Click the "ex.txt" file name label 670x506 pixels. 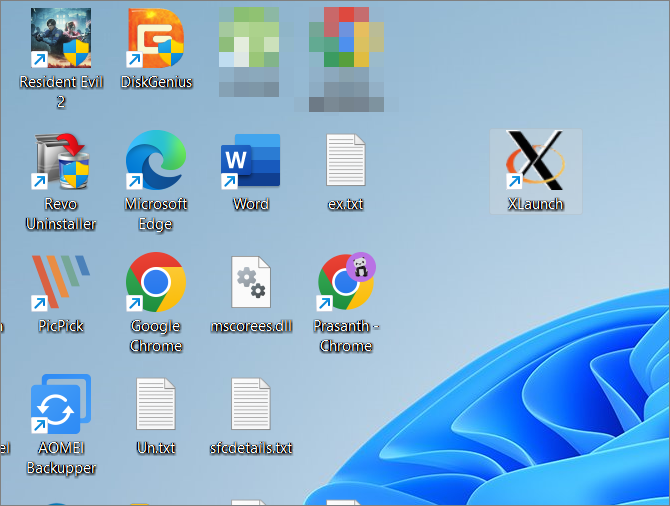346,204
